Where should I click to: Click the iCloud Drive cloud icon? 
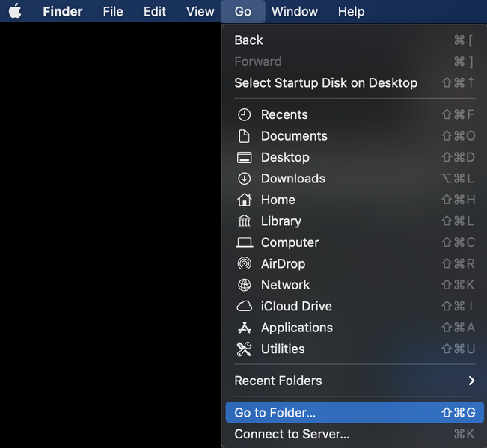(x=245, y=306)
